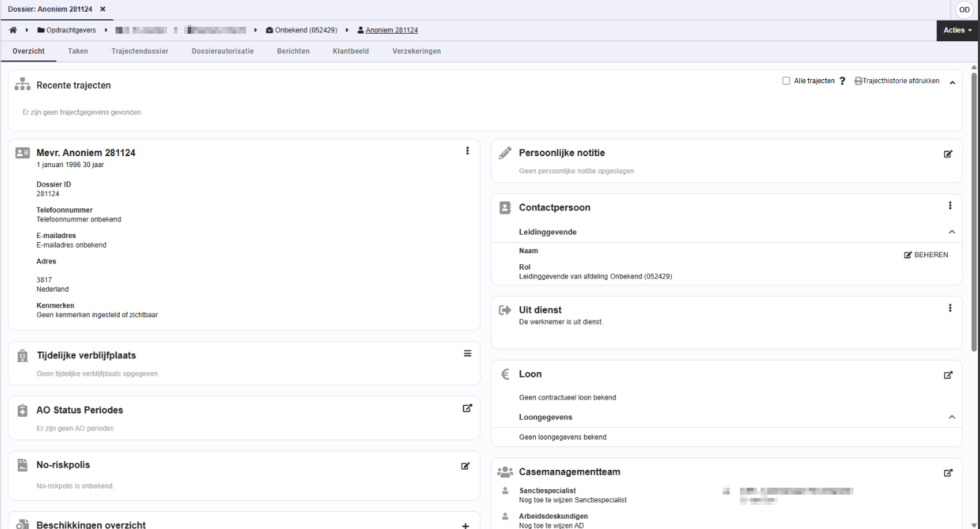Screen dimensions: 980x529
Task: Click 'Nog toe te wijzen AD' text
Action: [550, 526]
